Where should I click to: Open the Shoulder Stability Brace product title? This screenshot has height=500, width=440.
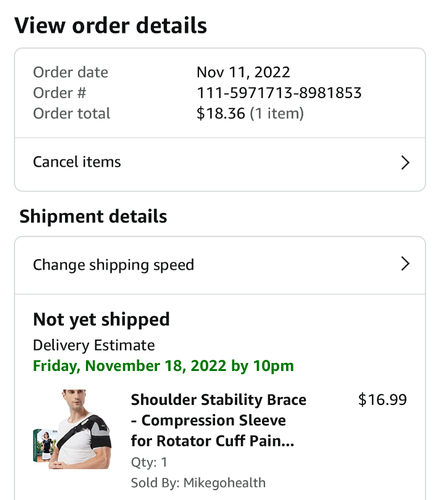[x=218, y=420]
